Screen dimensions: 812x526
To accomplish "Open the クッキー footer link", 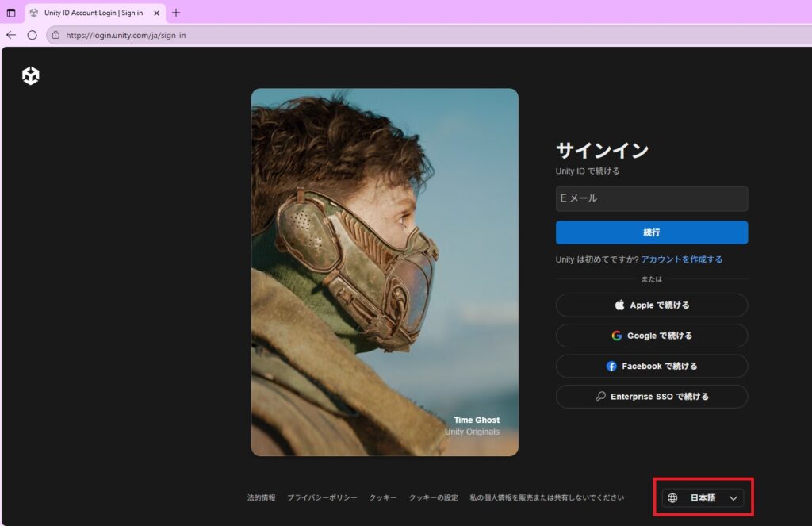I will [x=383, y=497].
